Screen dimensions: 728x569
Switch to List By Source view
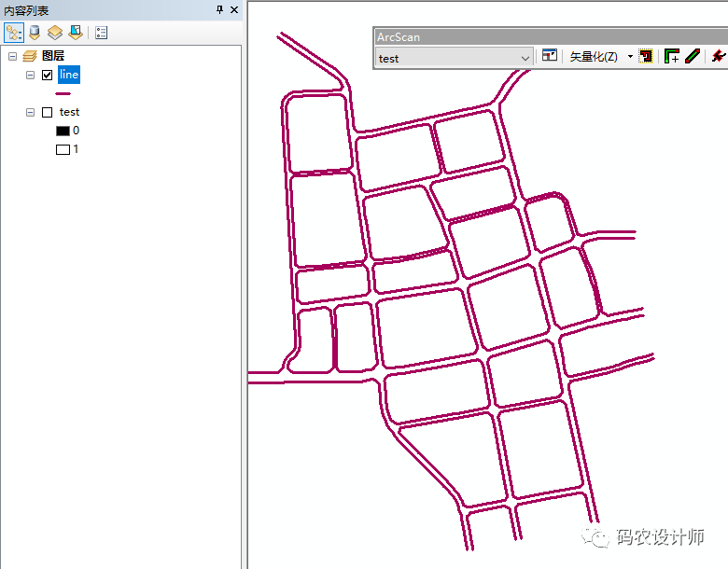[x=35, y=33]
